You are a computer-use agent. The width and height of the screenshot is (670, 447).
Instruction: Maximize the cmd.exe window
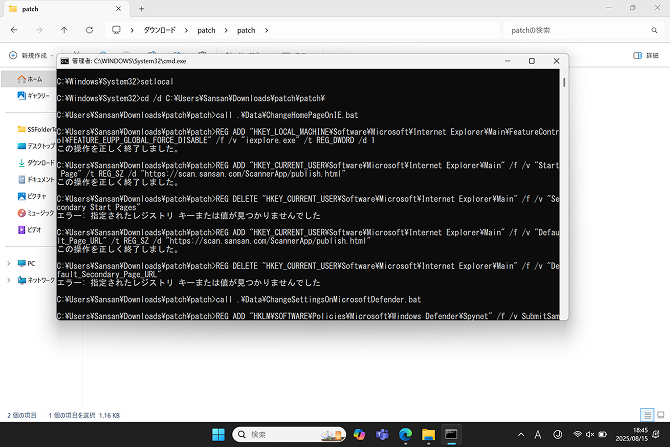coord(532,61)
